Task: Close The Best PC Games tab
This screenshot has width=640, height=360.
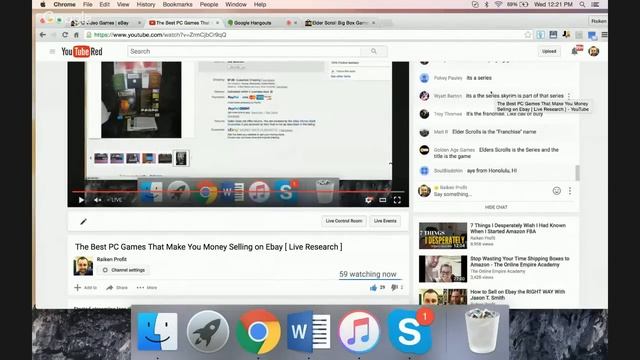Action: coord(217,23)
